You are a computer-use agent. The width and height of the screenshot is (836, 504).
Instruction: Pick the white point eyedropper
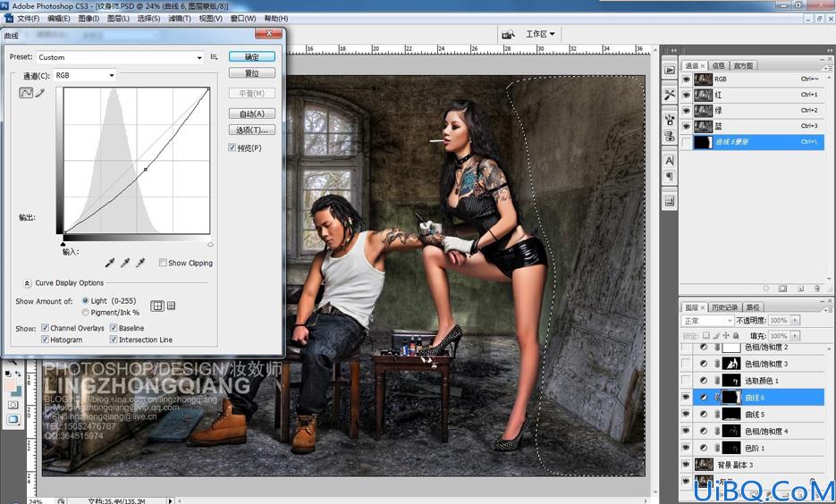point(140,263)
